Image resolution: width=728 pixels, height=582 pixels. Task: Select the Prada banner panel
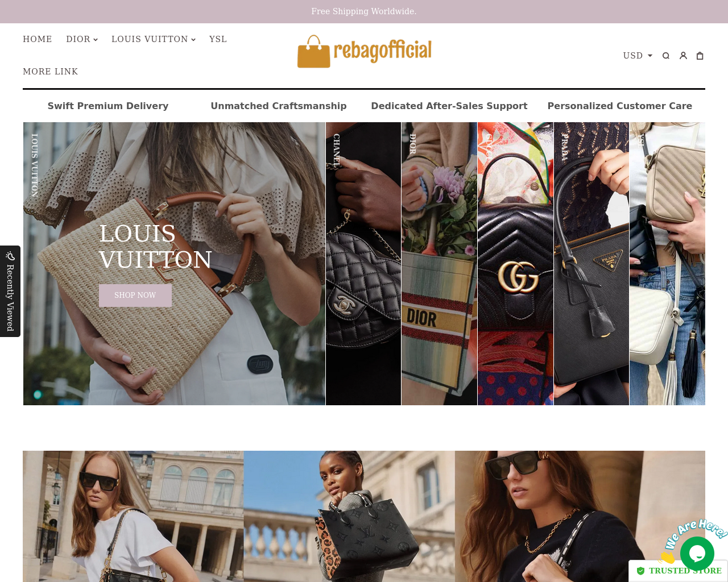(x=591, y=264)
